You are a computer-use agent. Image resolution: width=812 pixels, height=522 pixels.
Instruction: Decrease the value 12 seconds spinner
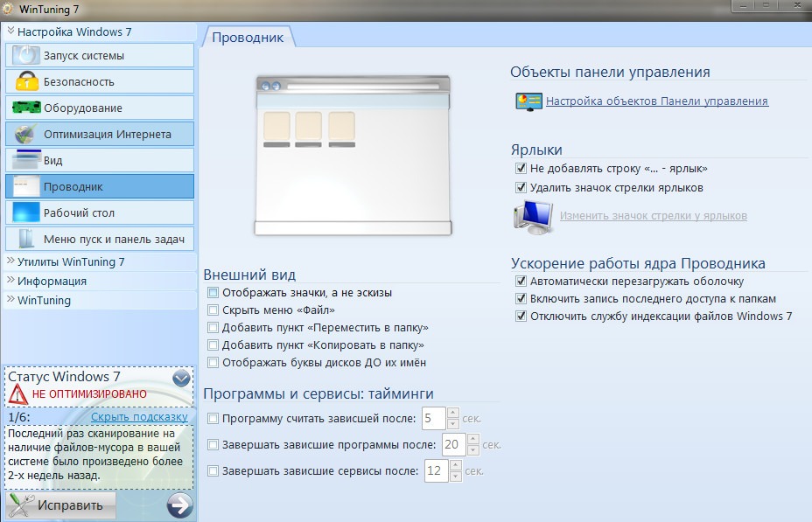point(456,477)
